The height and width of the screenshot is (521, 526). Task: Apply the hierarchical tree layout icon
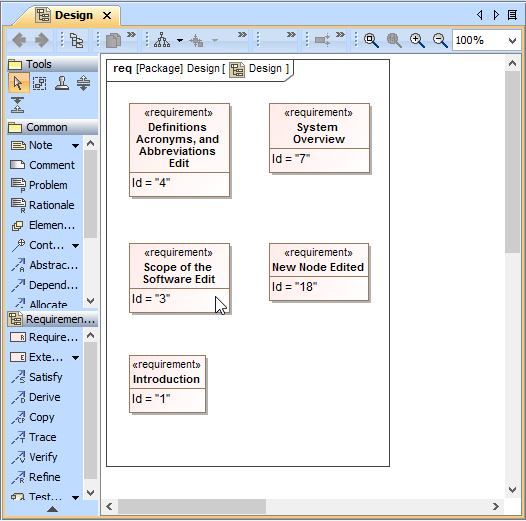pyautogui.click(x=162, y=40)
